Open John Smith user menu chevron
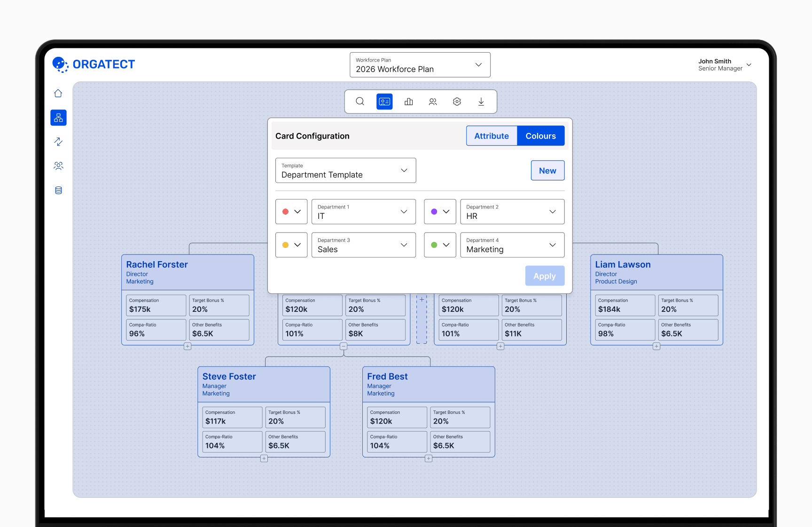This screenshot has height=527, width=812. point(749,65)
